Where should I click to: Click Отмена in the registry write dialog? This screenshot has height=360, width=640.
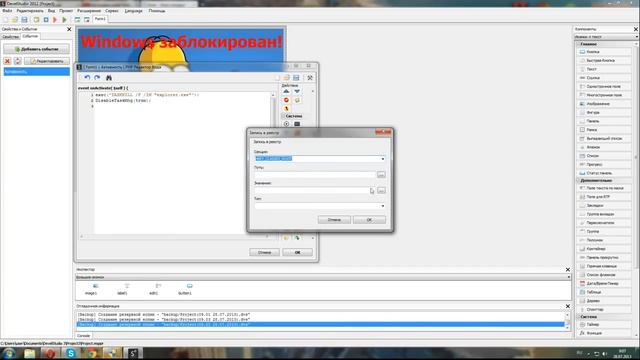click(334, 220)
